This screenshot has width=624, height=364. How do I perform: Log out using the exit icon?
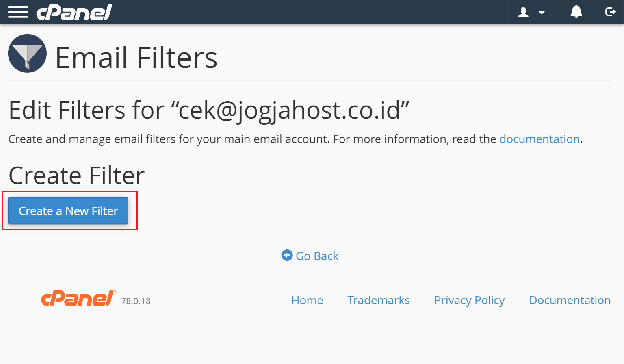tap(611, 12)
